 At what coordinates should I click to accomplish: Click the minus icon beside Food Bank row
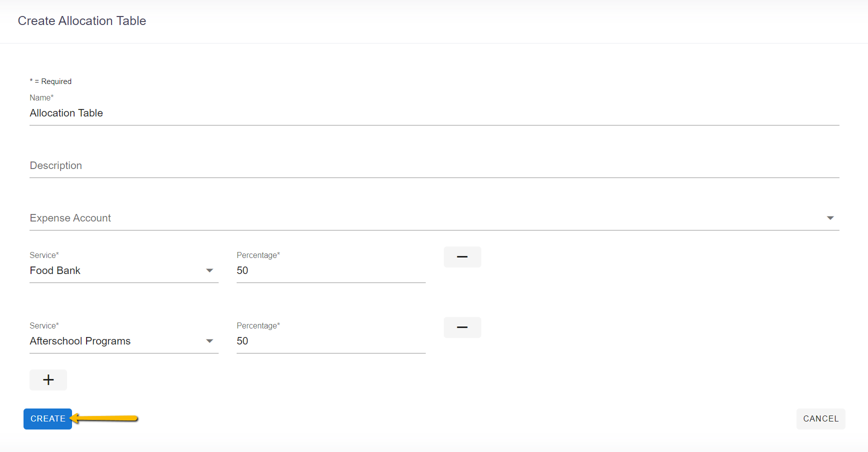tap(462, 256)
